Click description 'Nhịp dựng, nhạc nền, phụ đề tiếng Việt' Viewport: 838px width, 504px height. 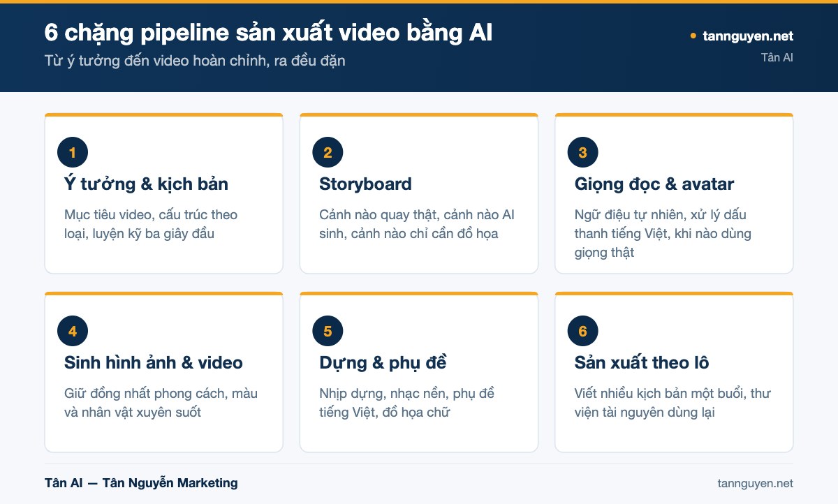(406, 403)
